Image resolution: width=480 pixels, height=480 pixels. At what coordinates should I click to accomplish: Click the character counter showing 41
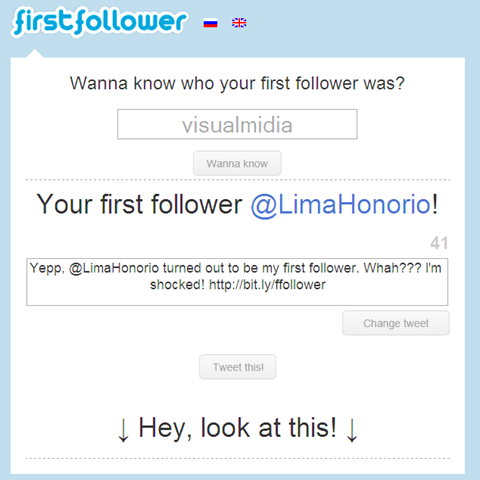click(439, 243)
